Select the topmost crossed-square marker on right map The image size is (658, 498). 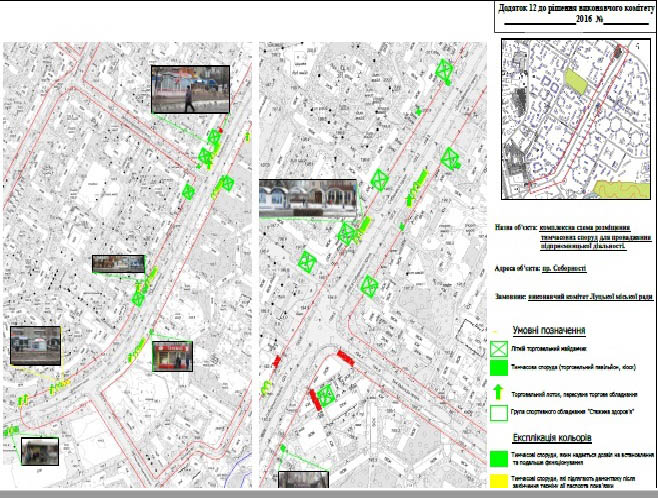[x=444, y=69]
